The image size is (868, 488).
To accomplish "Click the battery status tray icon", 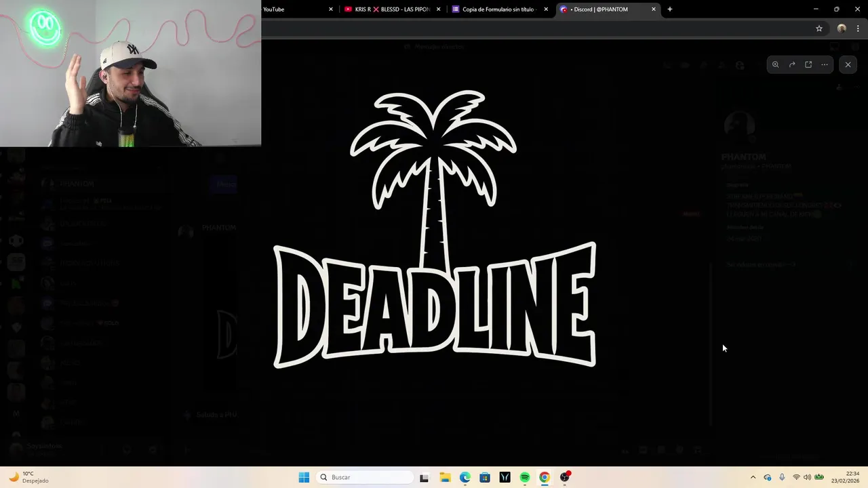I will (819, 477).
